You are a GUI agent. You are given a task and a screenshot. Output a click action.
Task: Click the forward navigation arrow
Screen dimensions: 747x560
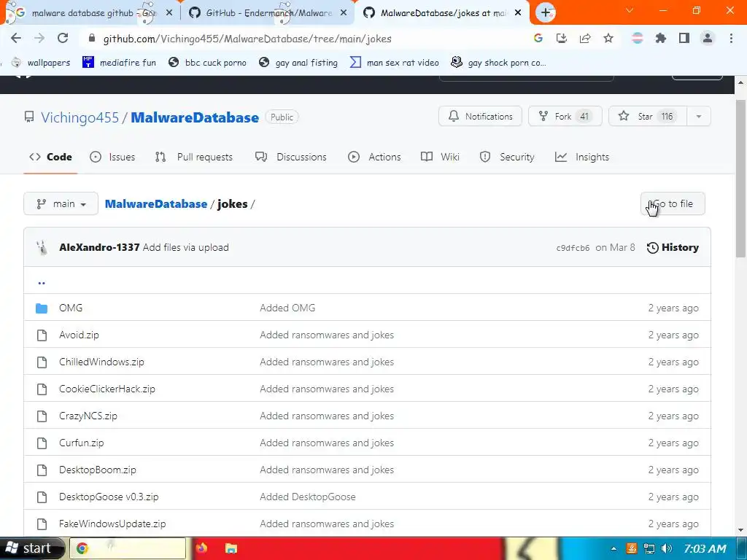pos(39,39)
